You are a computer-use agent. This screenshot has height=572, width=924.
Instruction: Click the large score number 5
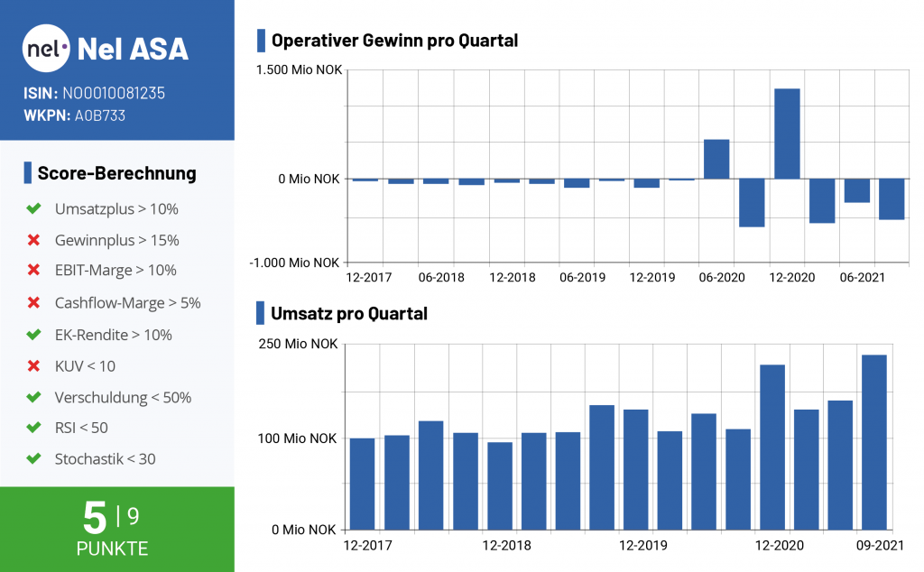coord(95,518)
